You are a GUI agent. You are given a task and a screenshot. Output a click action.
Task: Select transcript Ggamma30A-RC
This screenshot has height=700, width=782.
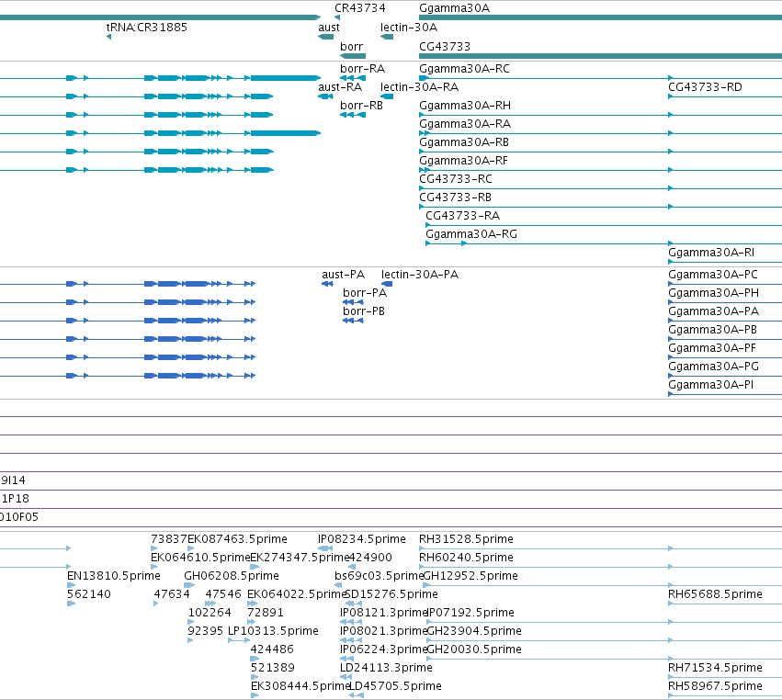click(464, 69)
